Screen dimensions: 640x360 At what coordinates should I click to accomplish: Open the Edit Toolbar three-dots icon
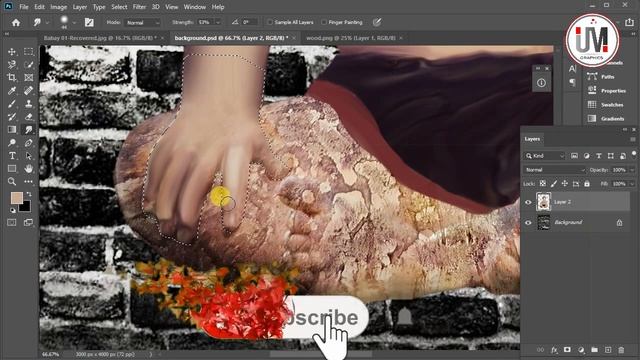point(29,182)
